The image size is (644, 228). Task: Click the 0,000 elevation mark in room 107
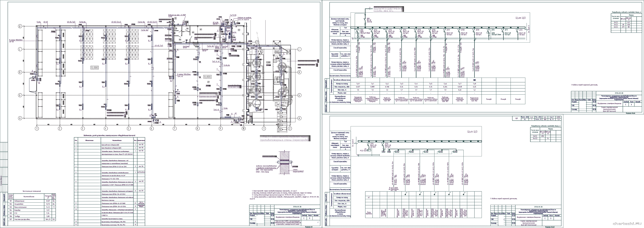[x=207, y=77]
